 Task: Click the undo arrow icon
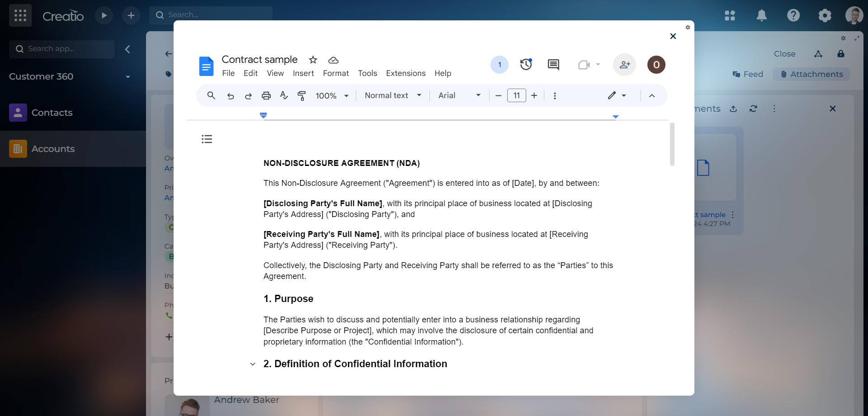pos(231,95)
